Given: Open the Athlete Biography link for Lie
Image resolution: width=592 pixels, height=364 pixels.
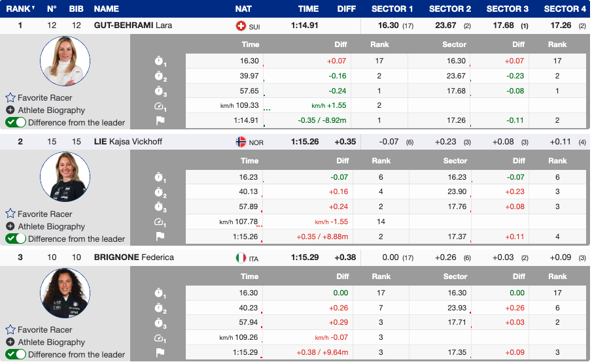Looking at the screenshot, I should 51,227.
